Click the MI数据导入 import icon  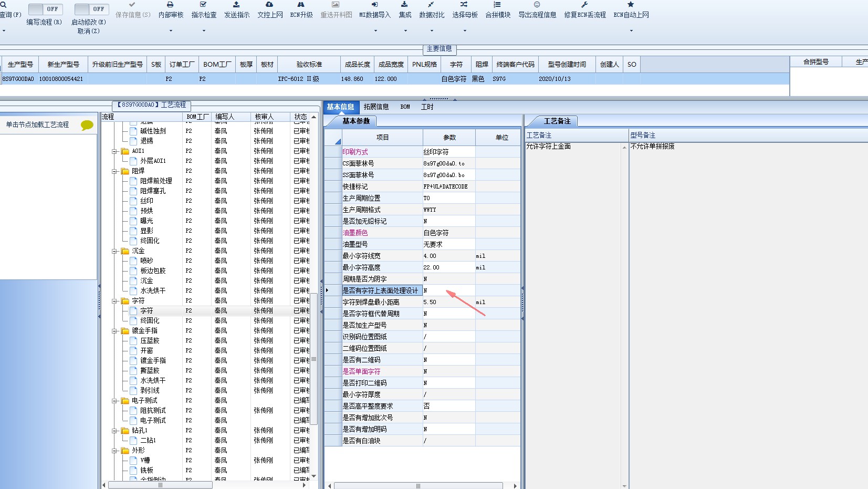374,4
